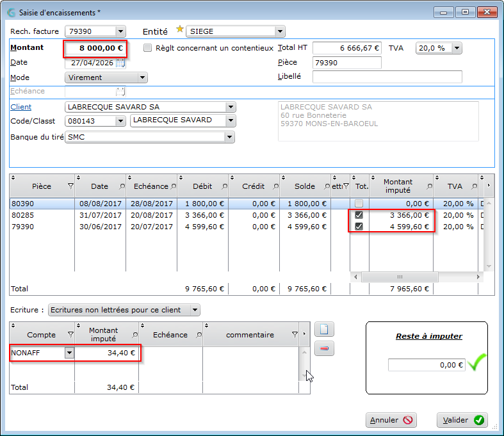Screen dimensions: 504x436
Task: Click the application logo in title bar
Action: click(x=12, y=13)
